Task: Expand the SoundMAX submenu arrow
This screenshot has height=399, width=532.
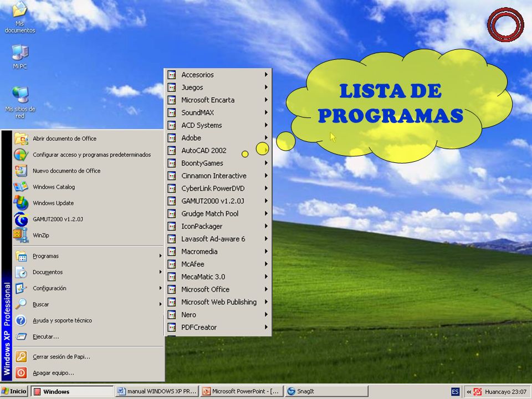Action: (267, 112)
